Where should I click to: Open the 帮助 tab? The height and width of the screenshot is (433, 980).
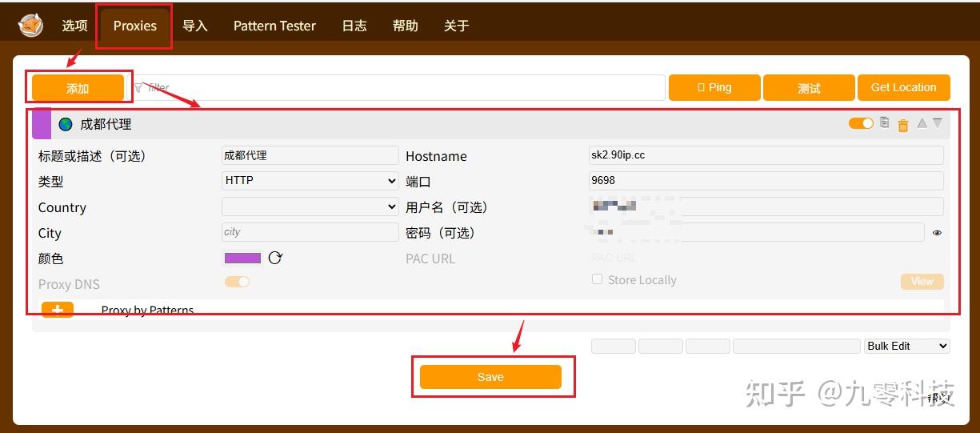tap(406, 26)
